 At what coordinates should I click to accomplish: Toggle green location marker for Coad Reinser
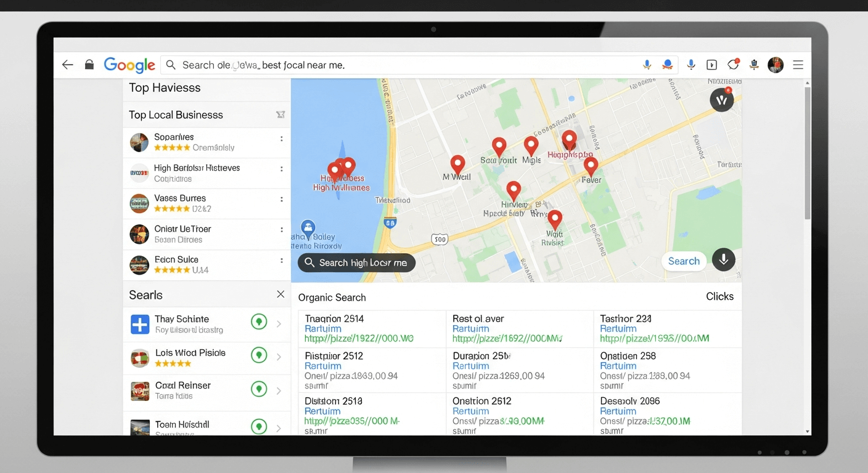coord(259,389)
